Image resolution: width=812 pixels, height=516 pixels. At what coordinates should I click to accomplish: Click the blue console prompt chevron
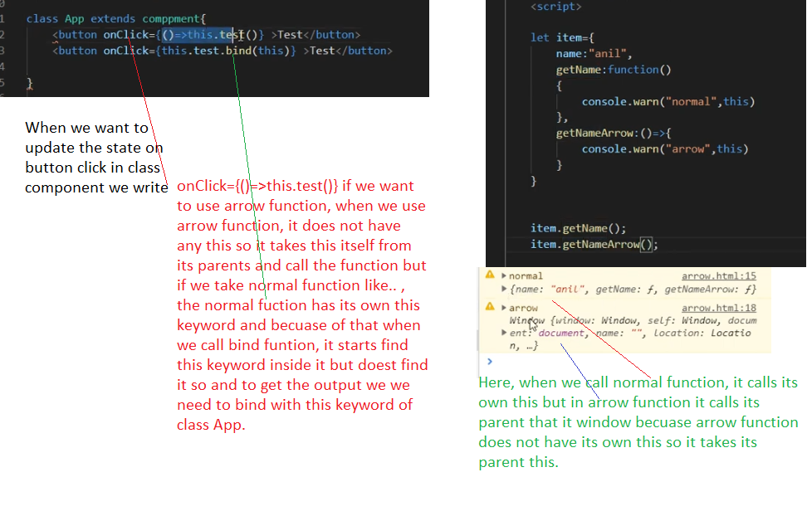[x=490, y=362]
